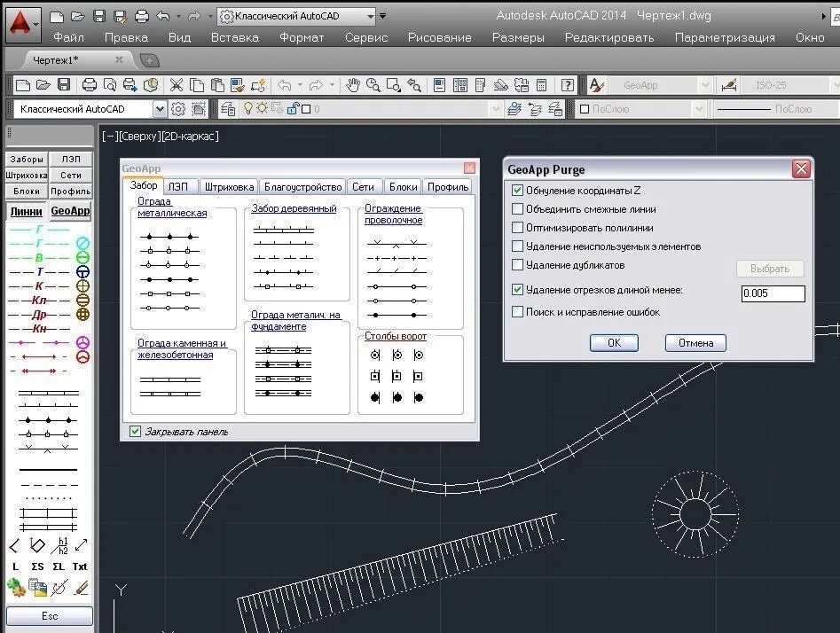Click the 'Заборы' sidebar button
Viewport: 840px width, 633px height.
[x=27, y=159]
